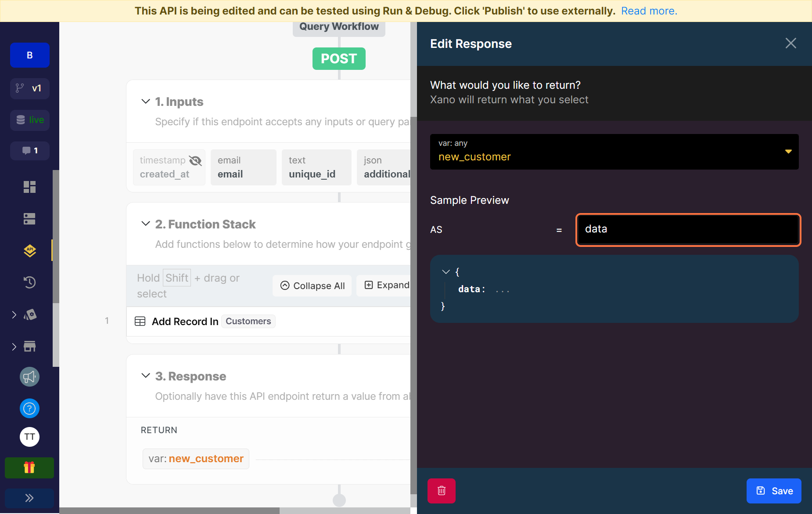Open the comments indicator showing 1
Screen dimensions: 812x514
tap(30, 151)
